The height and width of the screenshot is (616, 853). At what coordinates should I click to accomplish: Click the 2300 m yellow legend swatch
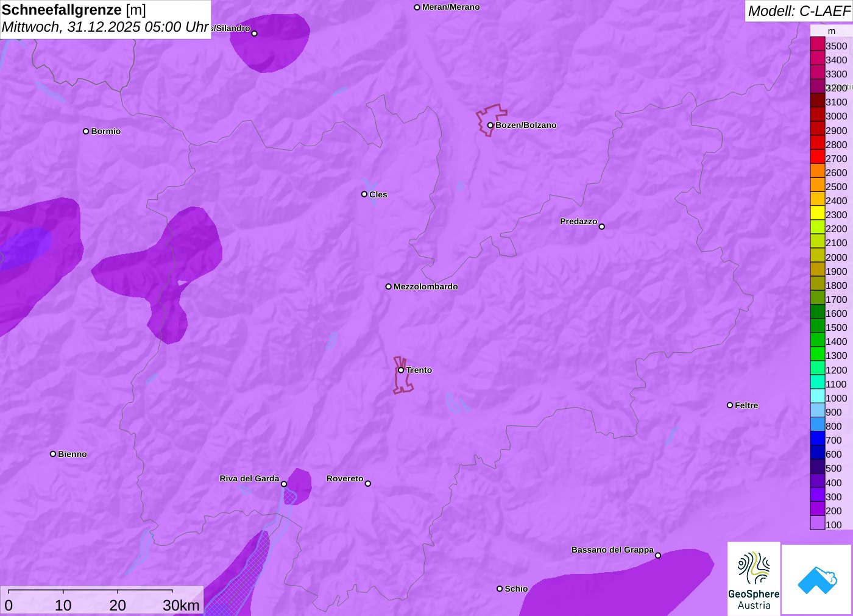pyautogui.click(x=818, y=213)
